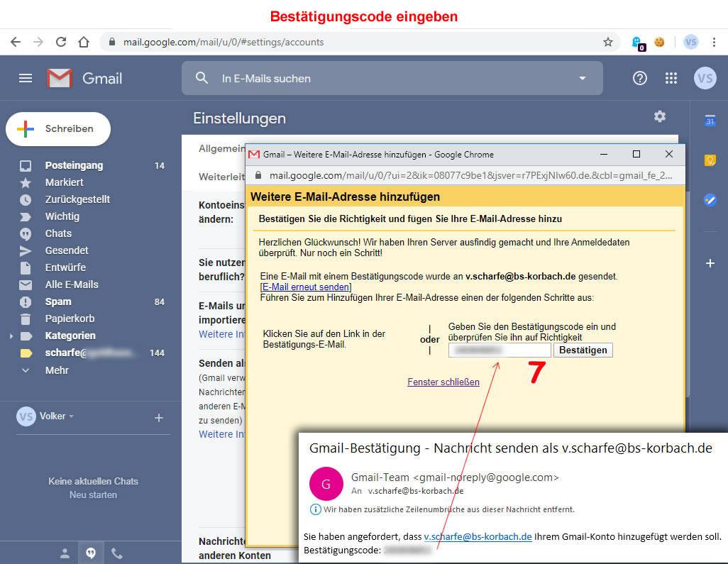Click the browser forward arrow
The height and width of the screenshot is (564, 728).
coord(38,43)
